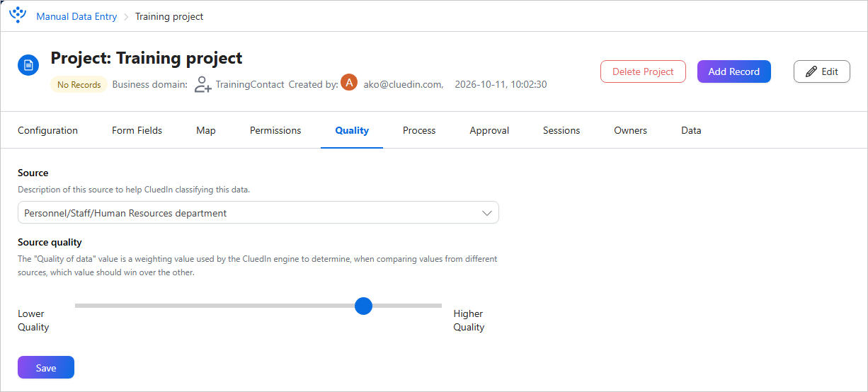Click the TrainingContact business domain icon
The image size is (868, 392).
pos(202,84)
